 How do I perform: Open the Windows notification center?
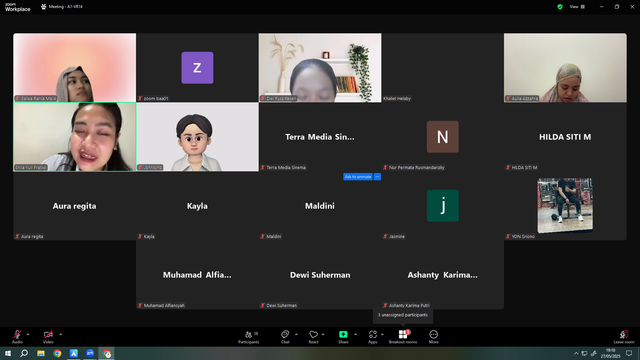629,353
